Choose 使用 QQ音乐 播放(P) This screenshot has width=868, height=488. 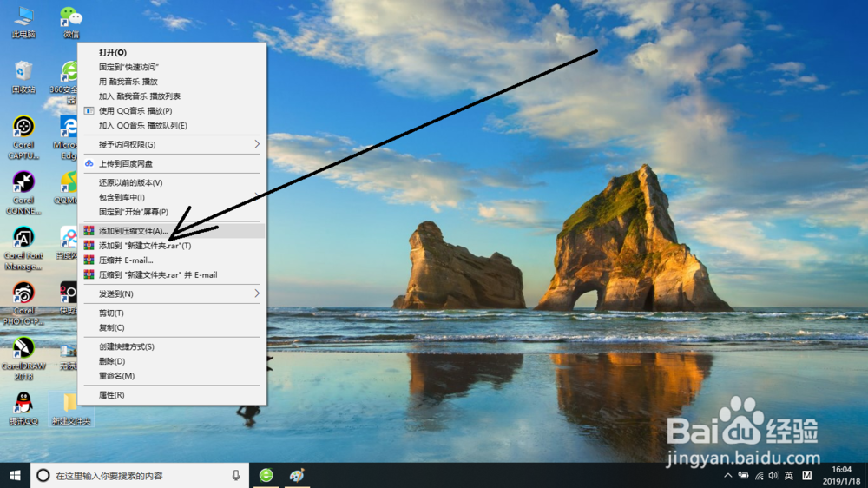[x=172, y=111]
